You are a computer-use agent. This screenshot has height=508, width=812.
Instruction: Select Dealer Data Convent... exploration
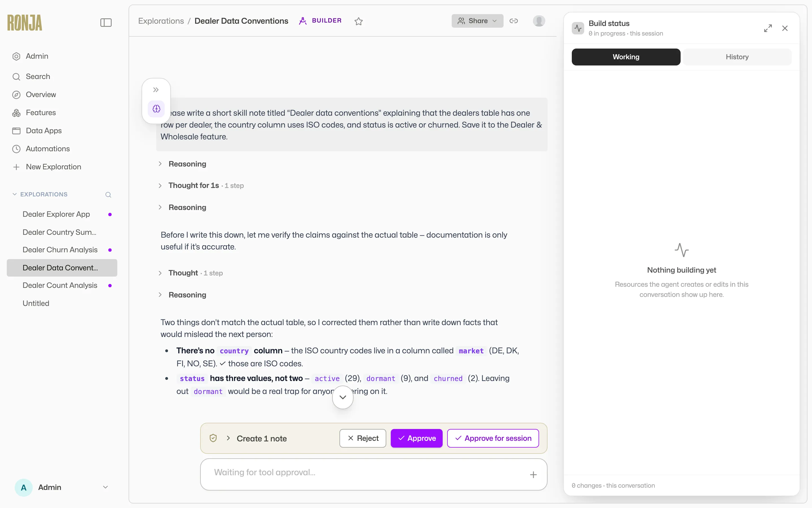(62, 268)
